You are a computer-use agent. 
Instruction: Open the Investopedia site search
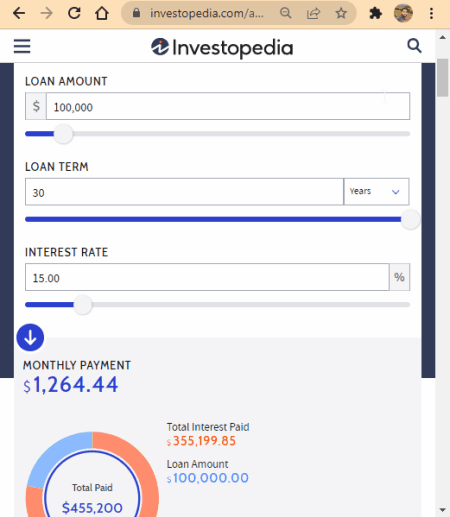pyautogui.click(x=414, y=46)
